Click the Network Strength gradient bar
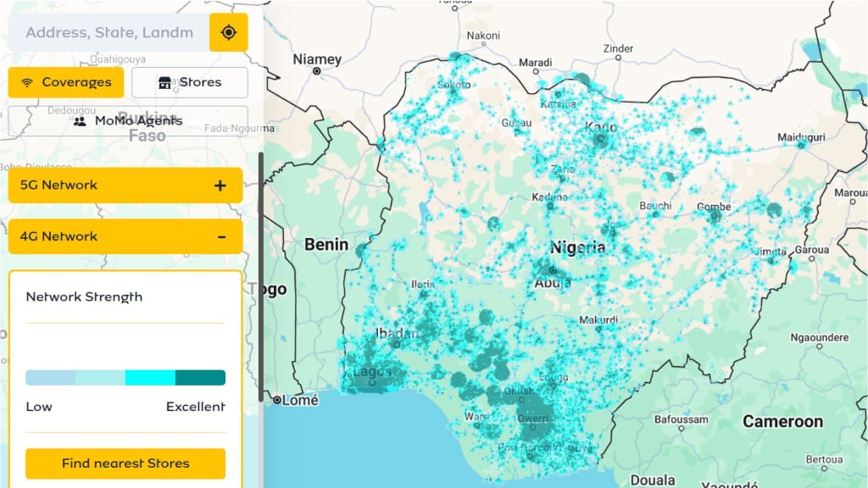The image size is (868, 488). click(125, 377)
